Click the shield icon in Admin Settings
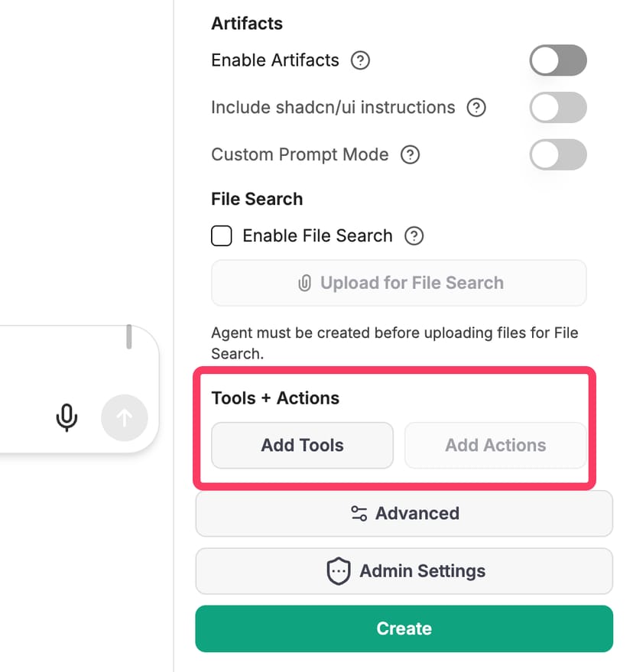 (x=339, y=571)
